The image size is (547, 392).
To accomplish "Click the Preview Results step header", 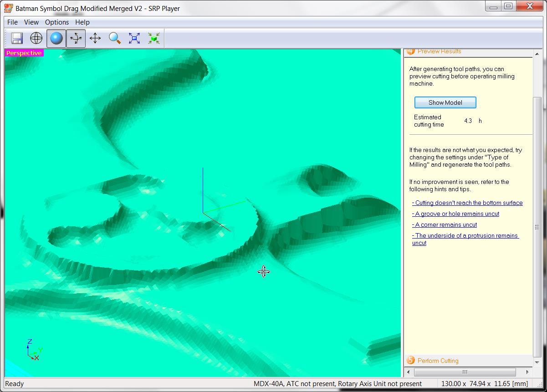I will [439, 51].
